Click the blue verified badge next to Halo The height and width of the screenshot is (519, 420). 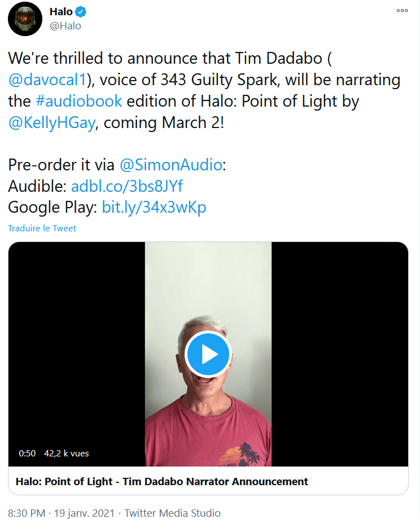(82, 12)
